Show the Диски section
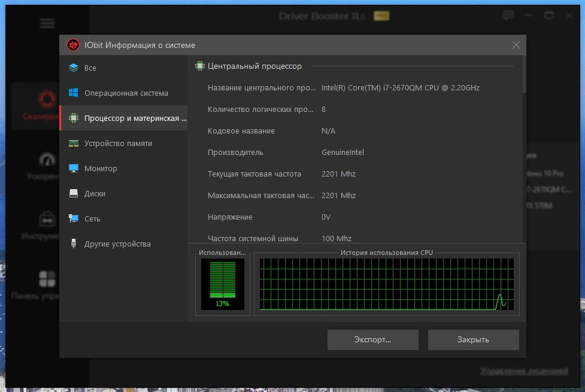This screenshot has height=392, width=585. [123, 193]
